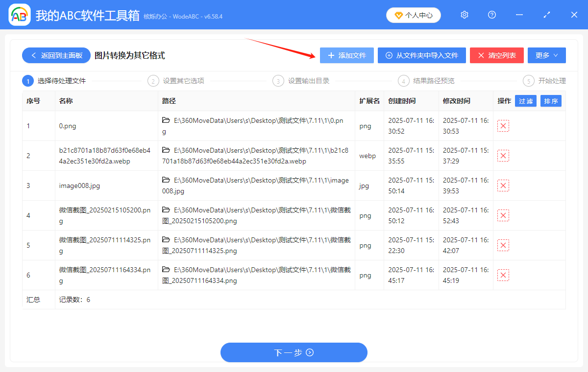Clear the list with 清空列表
The image size is (588, 372).
click(x=496, y=55)
